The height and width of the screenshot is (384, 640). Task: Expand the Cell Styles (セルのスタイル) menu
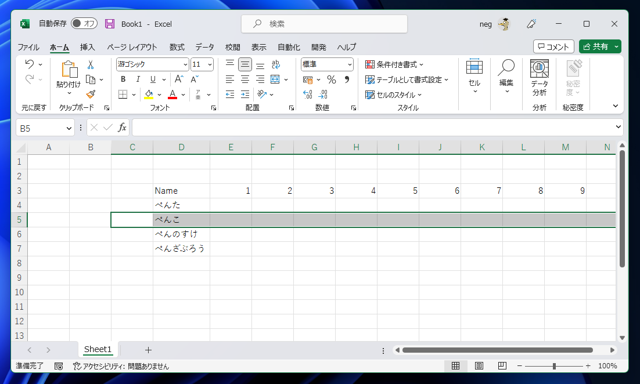click(x=393, y=95)
